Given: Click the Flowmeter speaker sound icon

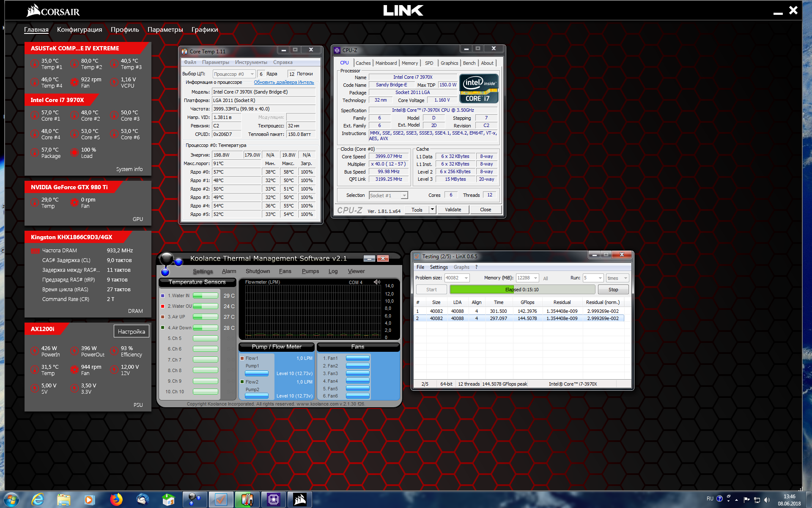Looking at the screenshot, I should [377, 282].
